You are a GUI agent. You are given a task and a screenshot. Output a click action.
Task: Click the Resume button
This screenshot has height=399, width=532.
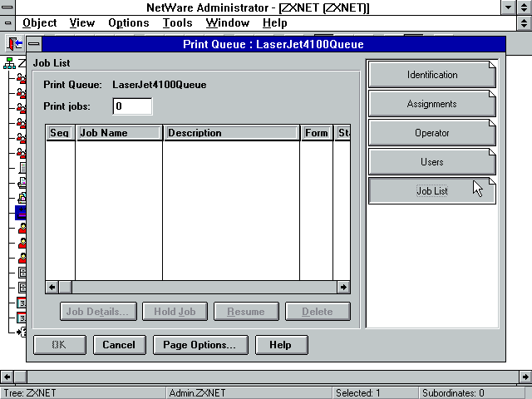(246, 312)
